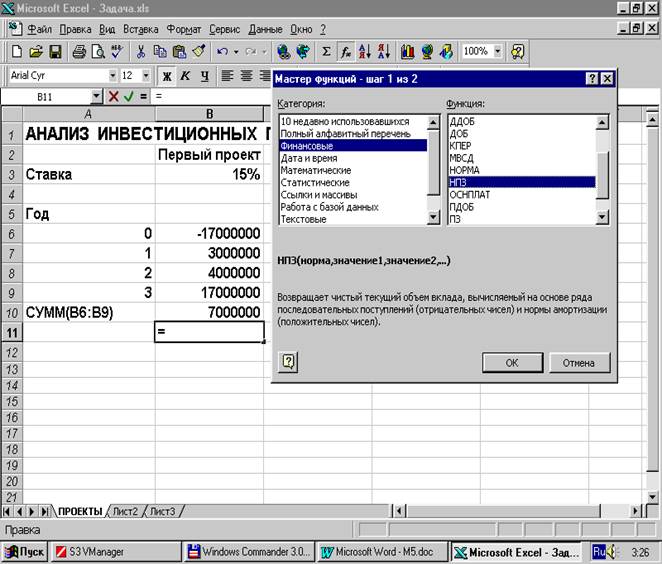
Task: Click down arrow of Категория list scrollbar
Action: click(433, 217)
